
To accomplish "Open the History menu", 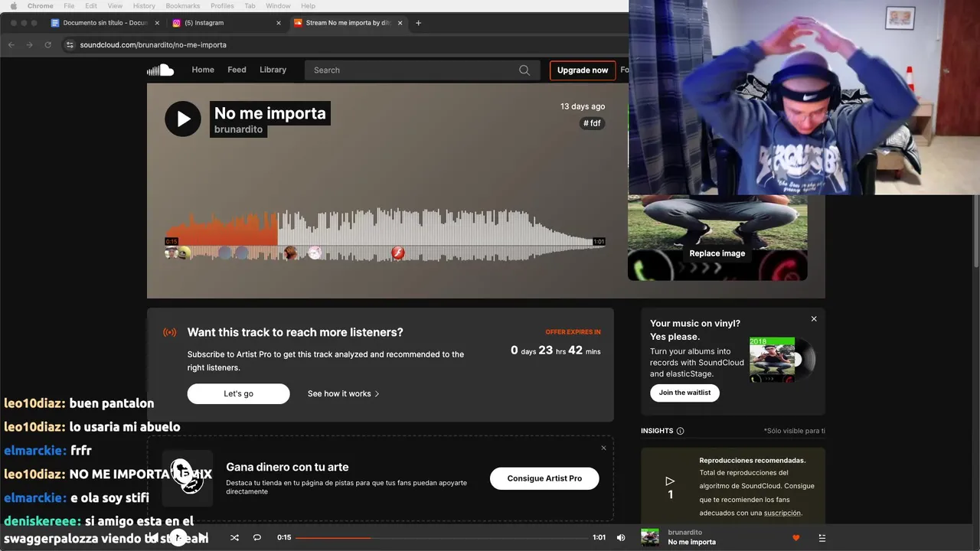I will (144, 5).
